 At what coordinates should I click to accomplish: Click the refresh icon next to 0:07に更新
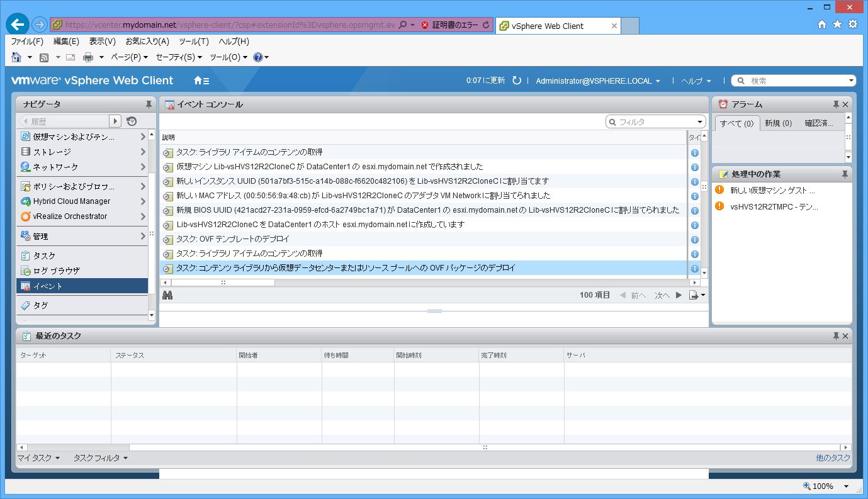517,81
